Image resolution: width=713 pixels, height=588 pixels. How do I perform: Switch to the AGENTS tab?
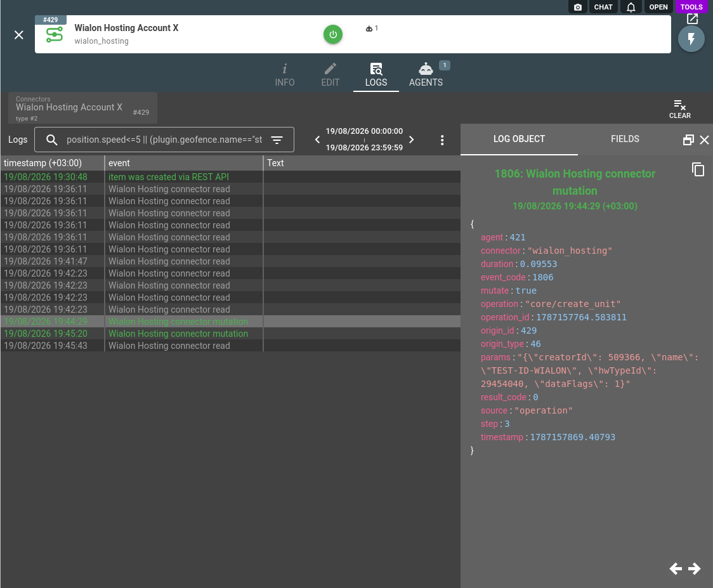click(426, 75)
